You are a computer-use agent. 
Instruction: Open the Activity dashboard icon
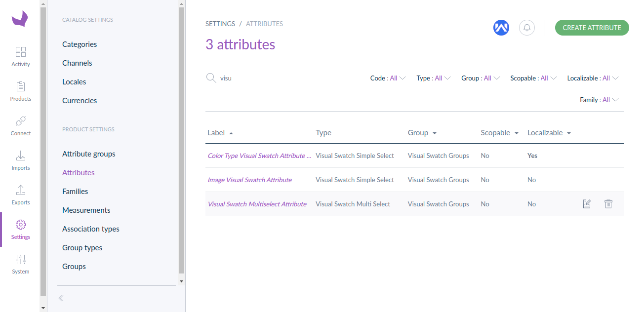[21, 52]
